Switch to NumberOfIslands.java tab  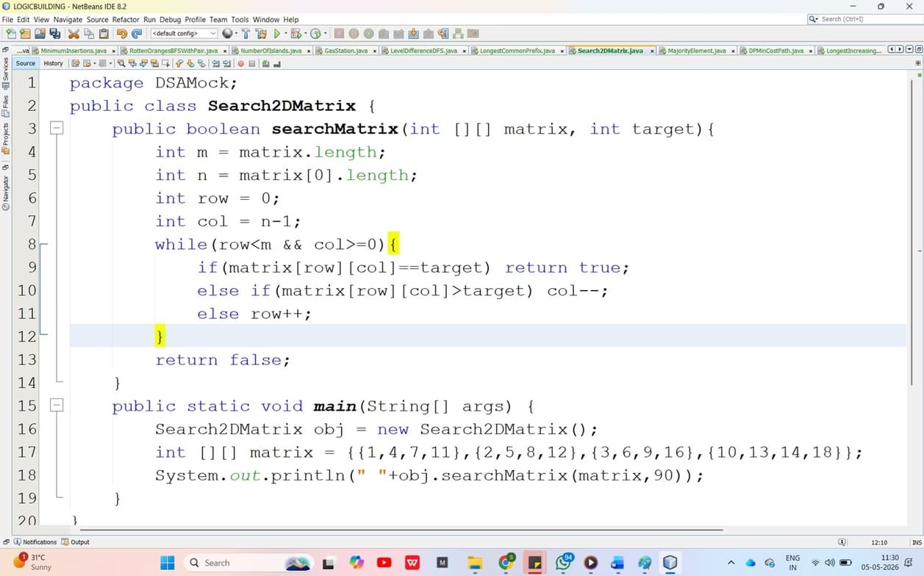[271, 51]
